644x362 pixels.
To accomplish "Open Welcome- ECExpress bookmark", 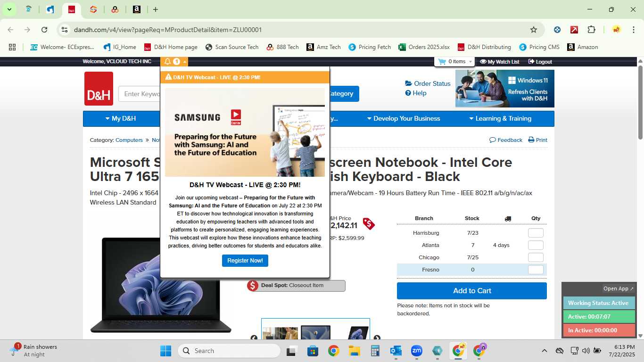I will pos(62,47).
